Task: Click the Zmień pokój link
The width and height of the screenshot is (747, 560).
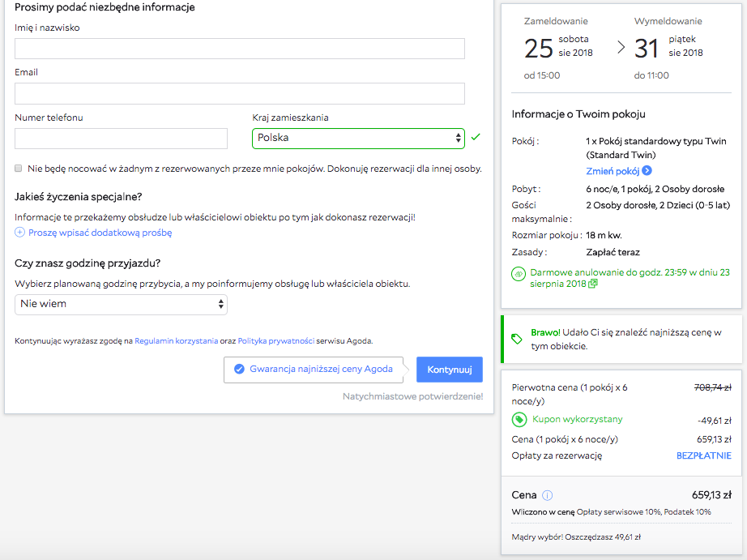Action: click(612, 171)
